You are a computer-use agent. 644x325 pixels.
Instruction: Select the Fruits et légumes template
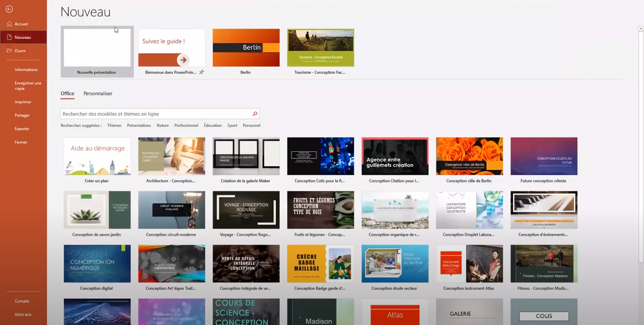point(320,214)
